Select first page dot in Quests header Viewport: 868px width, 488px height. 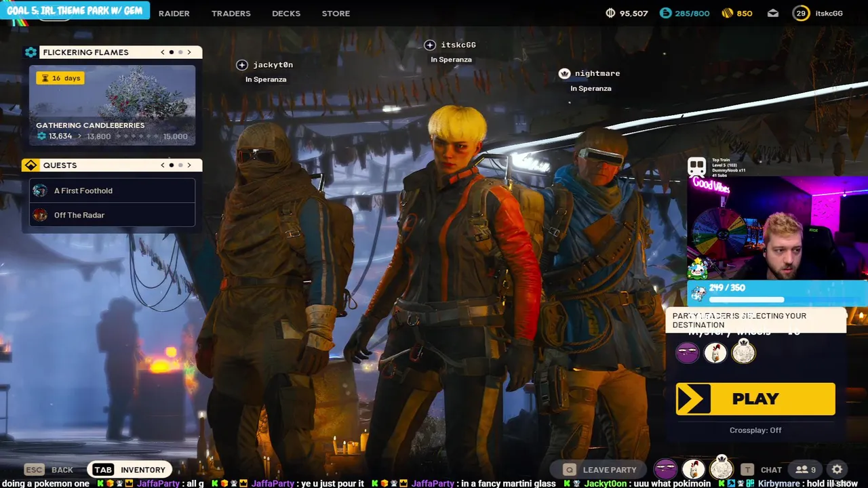click(x=172, y=165)
